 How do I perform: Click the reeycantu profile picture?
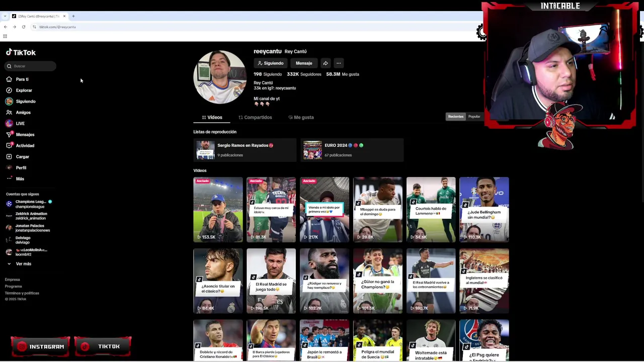click(x=220, y=77)
